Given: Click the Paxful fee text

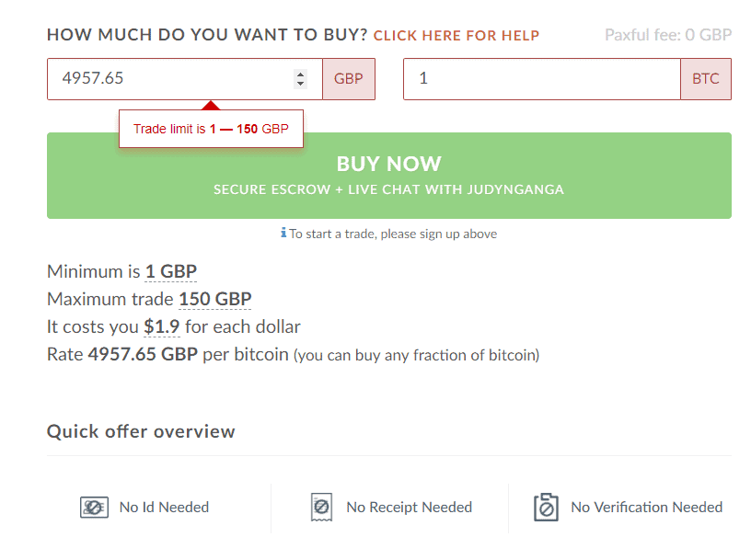Looking at the screenshot, I should 668,35.
